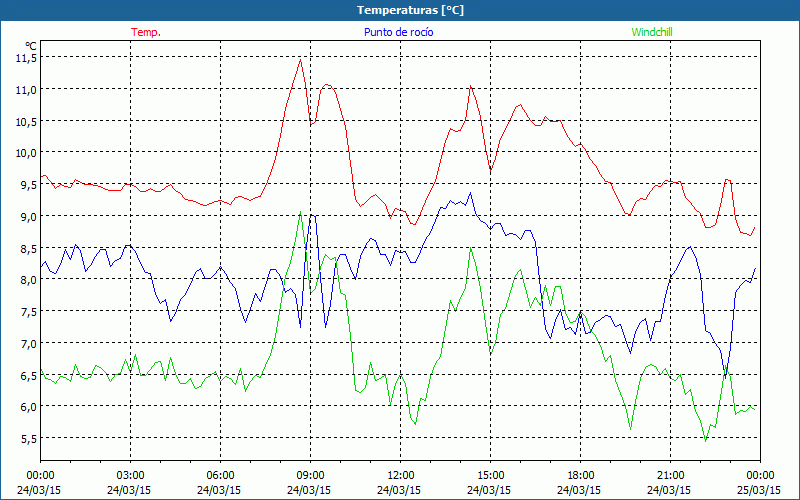
Task: Click the 10,0 y-axis value
Action: 27,153
